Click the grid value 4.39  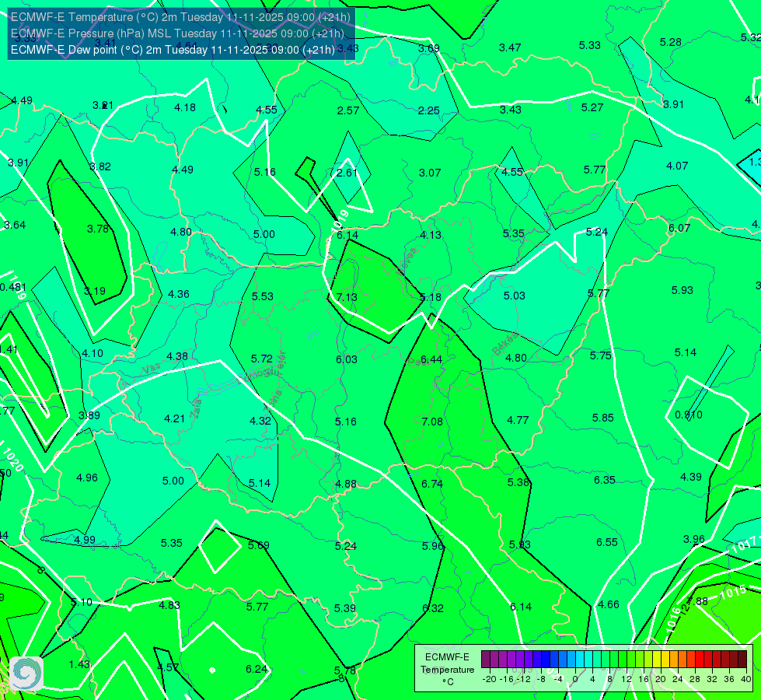coord(691,477)
